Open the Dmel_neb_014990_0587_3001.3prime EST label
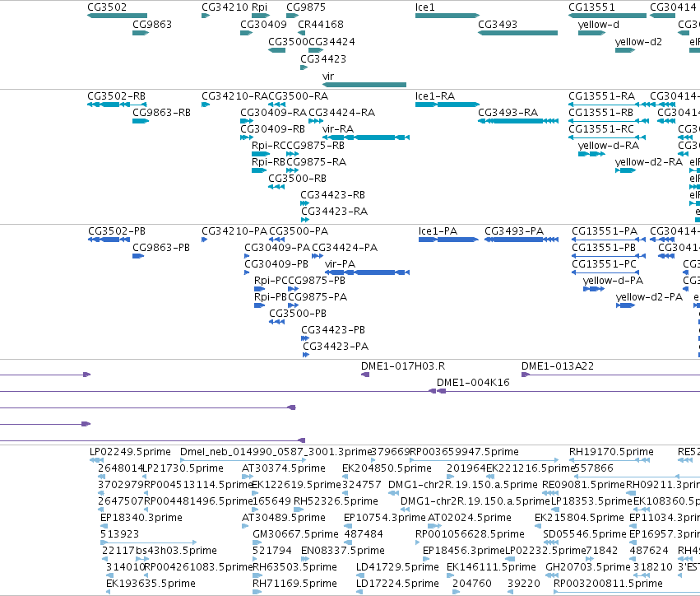Image resolution: width=700 pixels, height=596 pixels. (276, 452)
